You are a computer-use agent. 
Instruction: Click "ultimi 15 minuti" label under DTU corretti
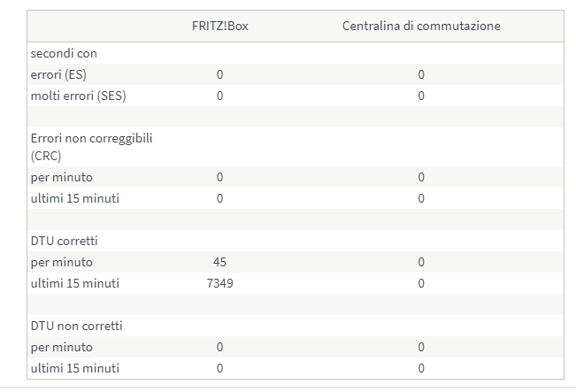(74, 283)
